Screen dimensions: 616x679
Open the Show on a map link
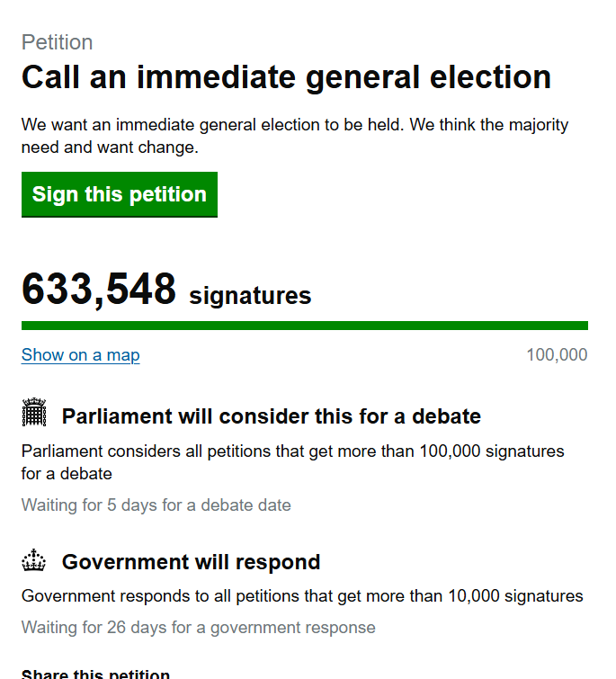point(81,355)
